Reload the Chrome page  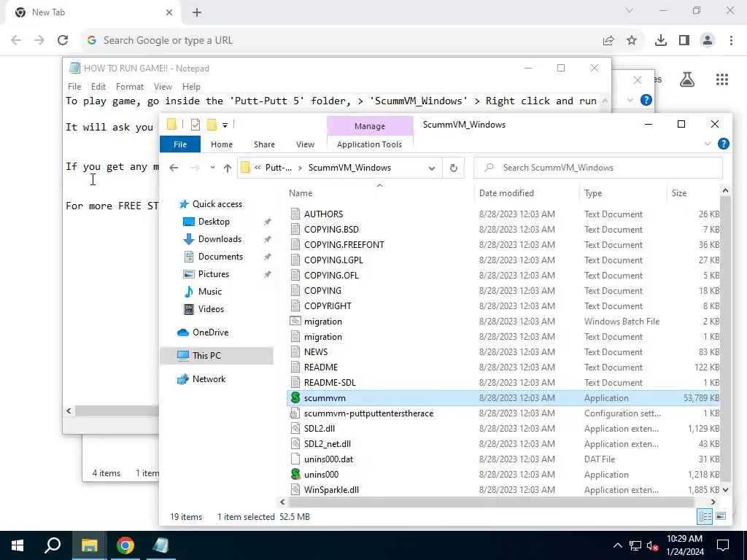(63, 41)
